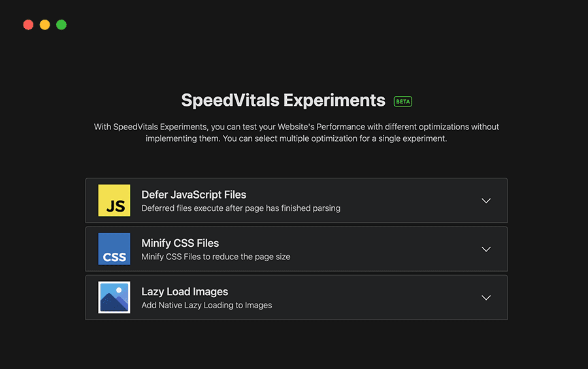Viewport: 588px width, 369px height.
Task: Expand the Defer JavaScript Files chevron
Action: point(486,201)
